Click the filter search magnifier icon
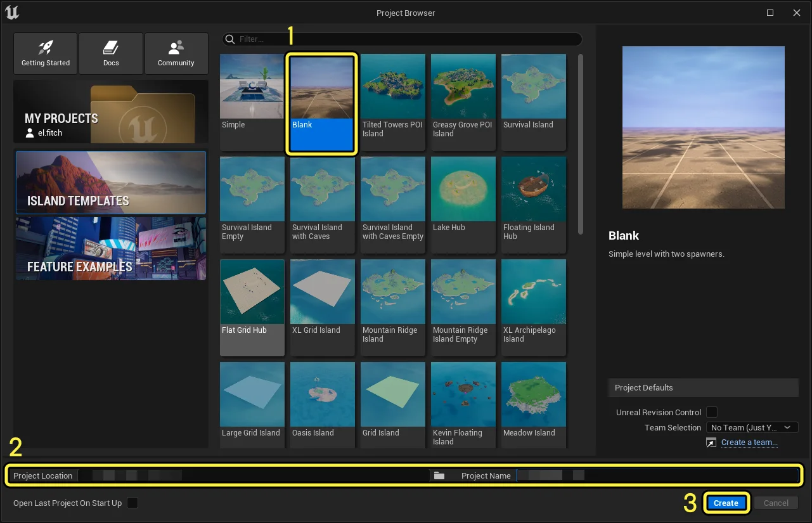Screen dimensions: 812x523 231,39
